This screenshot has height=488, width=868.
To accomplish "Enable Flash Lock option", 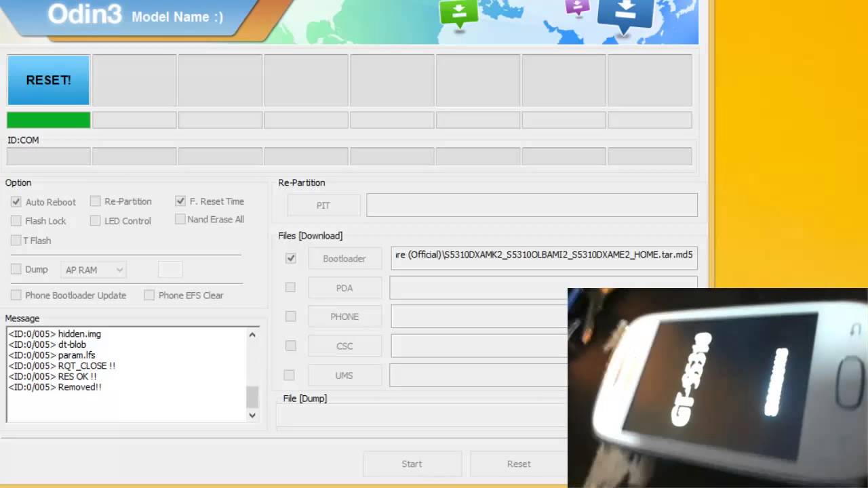I will coord(16,221).
